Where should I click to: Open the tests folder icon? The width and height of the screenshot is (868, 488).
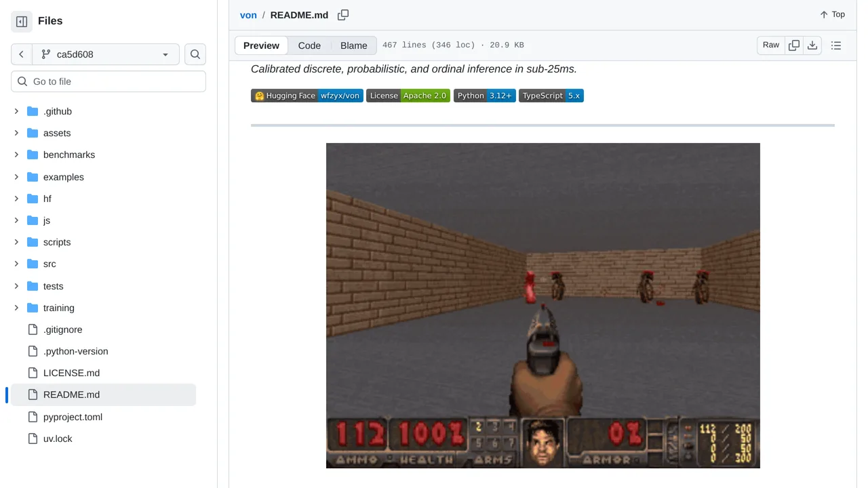pos(33,286)
